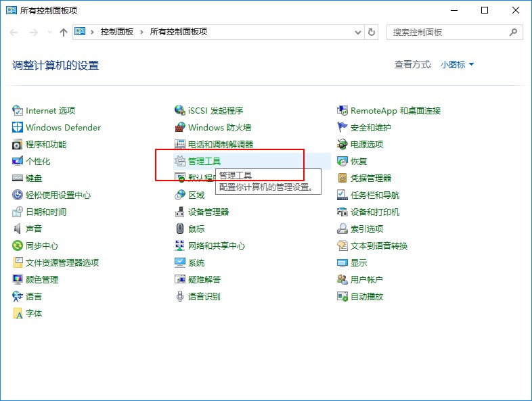Click the 声音 speaker icon

point(18,229)
